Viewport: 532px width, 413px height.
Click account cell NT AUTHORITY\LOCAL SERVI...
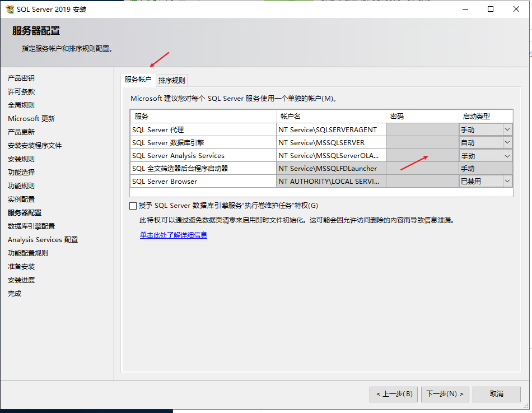tap(331, 182)
